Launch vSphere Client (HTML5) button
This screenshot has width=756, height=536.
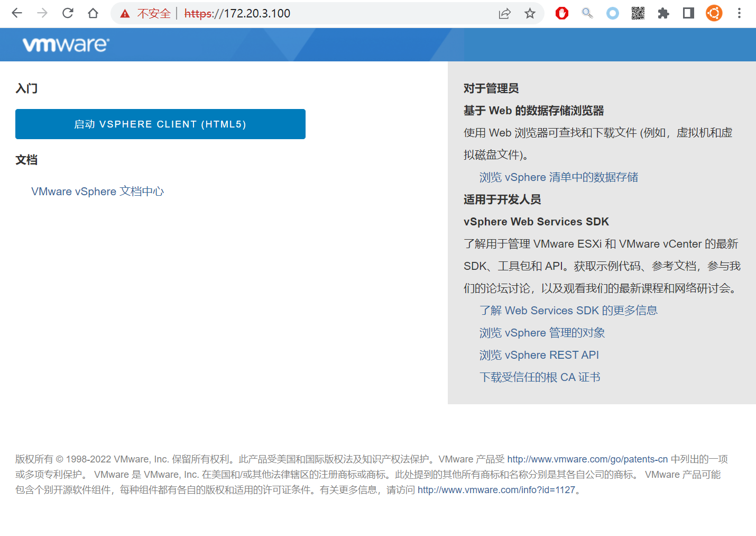pos(160,124)
